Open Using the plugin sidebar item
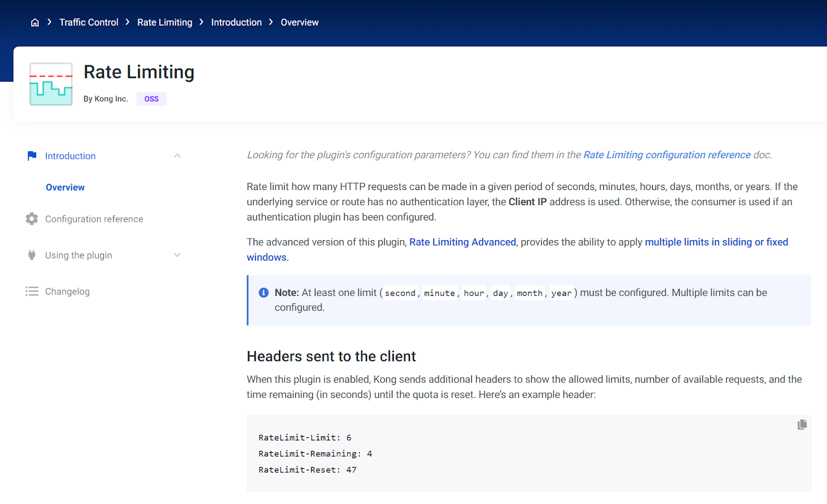The image size is (827, 504). (x=79, y=255)
